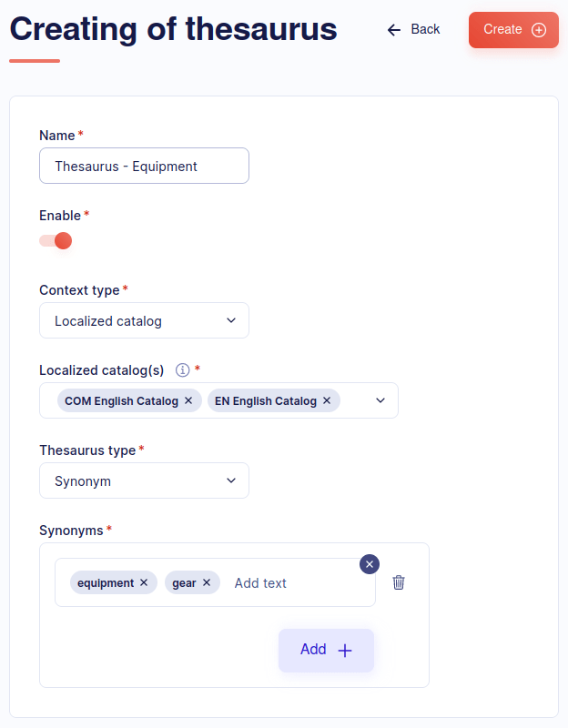This screenshot has height=728, width=568.
Task: Click the plus circle icon on Create
Action: (x=539, y=30)
